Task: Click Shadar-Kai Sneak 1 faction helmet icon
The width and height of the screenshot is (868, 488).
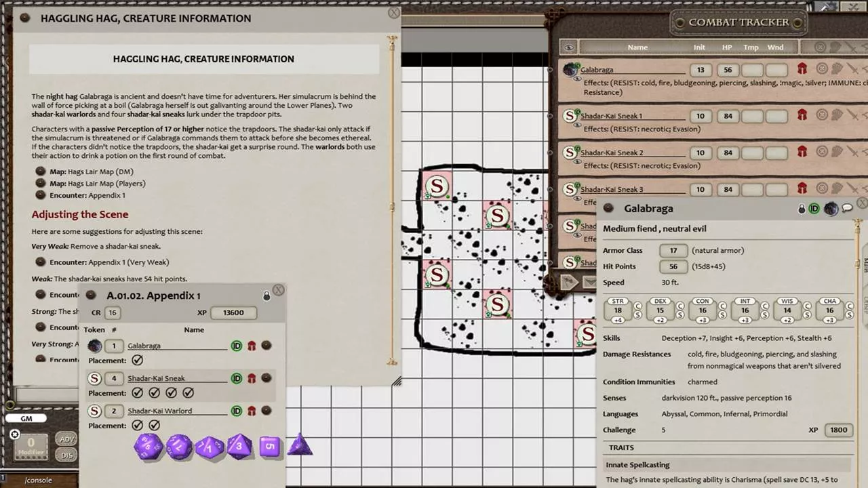Action: tap(802, 115)
